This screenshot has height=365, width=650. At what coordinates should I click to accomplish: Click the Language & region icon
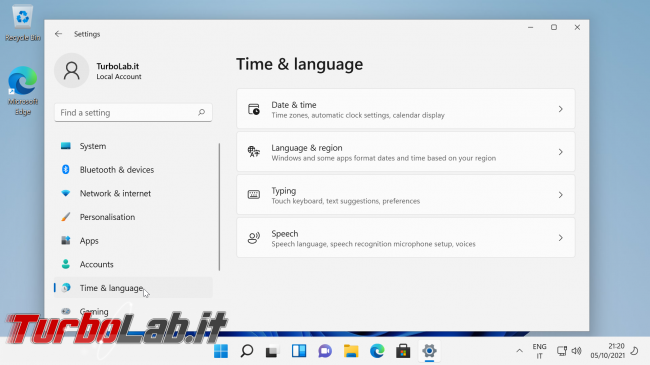[x=254, y=152]
